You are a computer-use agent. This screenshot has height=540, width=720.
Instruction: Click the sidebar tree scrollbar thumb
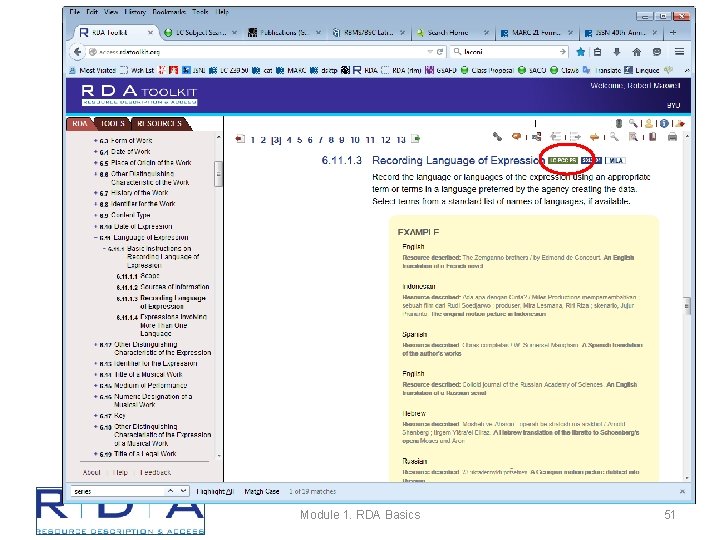point(218,174)
